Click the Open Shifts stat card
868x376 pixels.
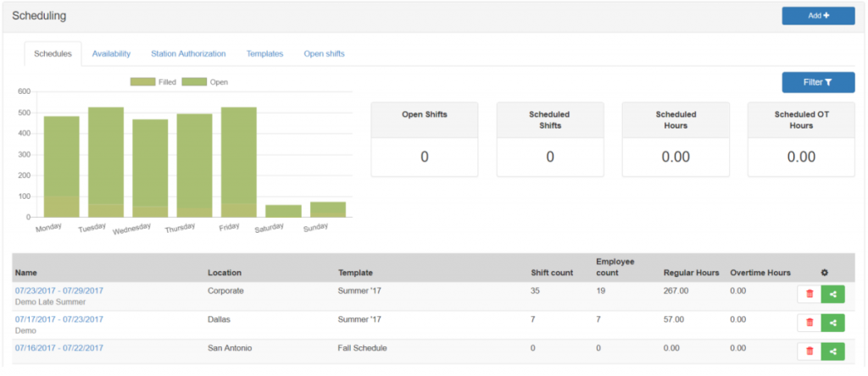[425, 140]
